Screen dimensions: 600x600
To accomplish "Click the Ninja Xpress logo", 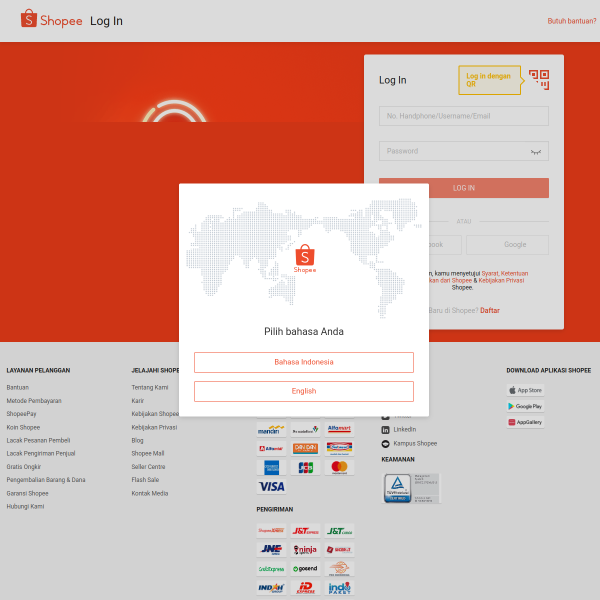I will [305, 549].
